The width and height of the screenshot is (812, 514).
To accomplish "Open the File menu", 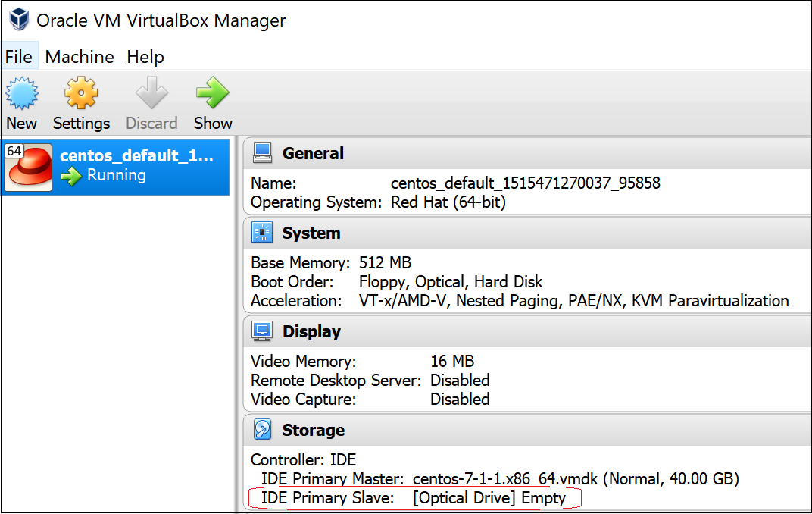I will pos(20,56).
